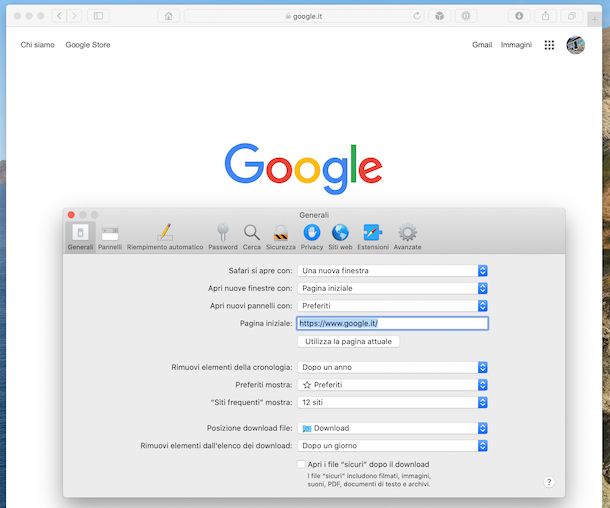
Task: Open the Privacy hand icon tab
Action: (312, 237)
